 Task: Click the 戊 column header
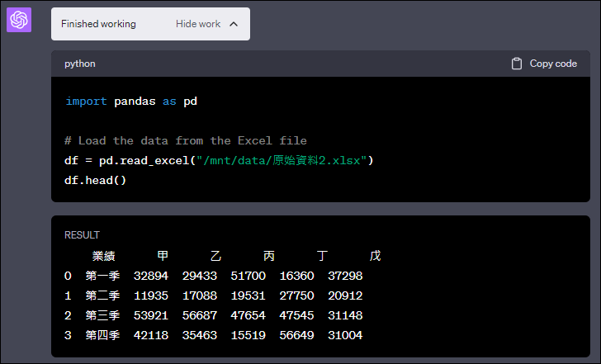(376, 256)
